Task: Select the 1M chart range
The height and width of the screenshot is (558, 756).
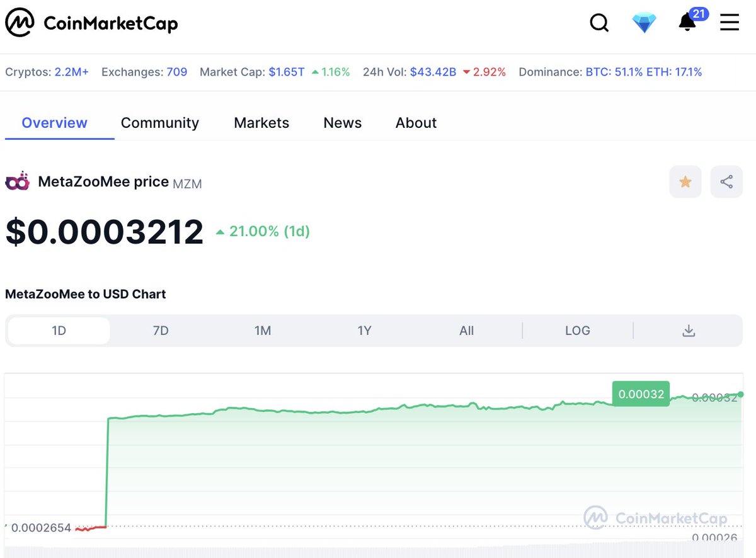Action: pos(263,331)
